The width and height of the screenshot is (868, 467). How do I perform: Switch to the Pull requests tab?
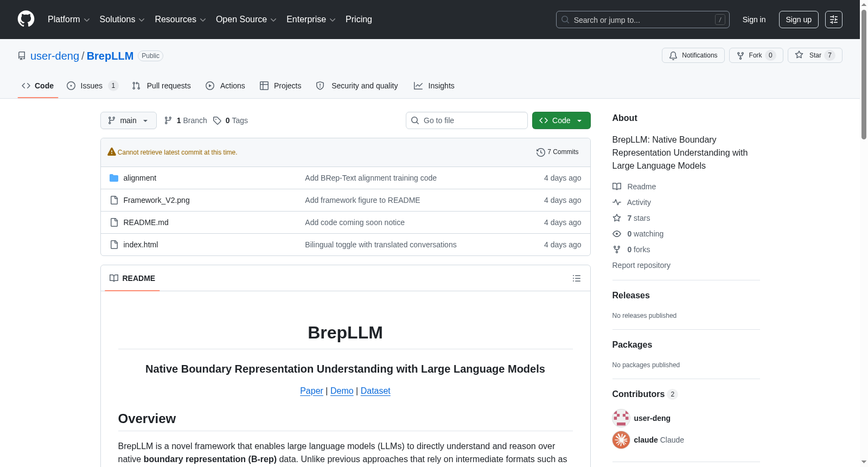point(162,86)
